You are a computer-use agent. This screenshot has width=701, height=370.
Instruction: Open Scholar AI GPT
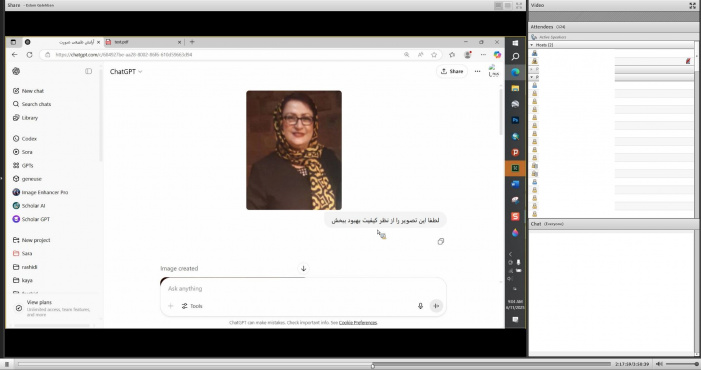pos(29,206)
